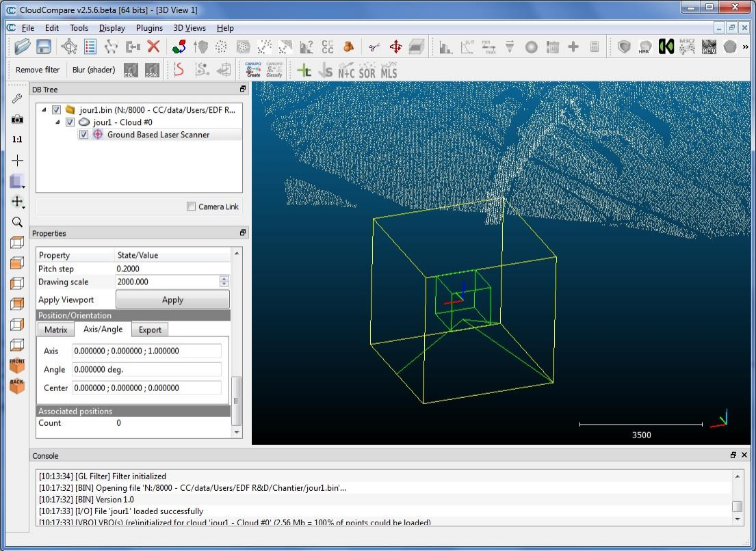Click the Apply viewport button
Image resolution: width=756 pixels, height=551 pixels.
point(172,299)
